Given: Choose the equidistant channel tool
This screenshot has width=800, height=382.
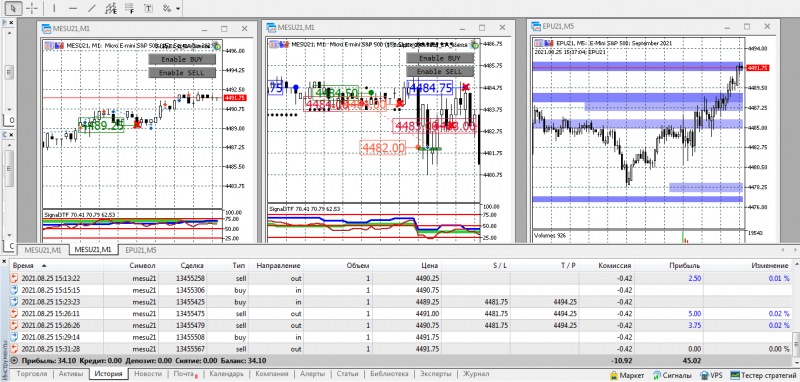Looking at the screenshot, I should 110,8.
